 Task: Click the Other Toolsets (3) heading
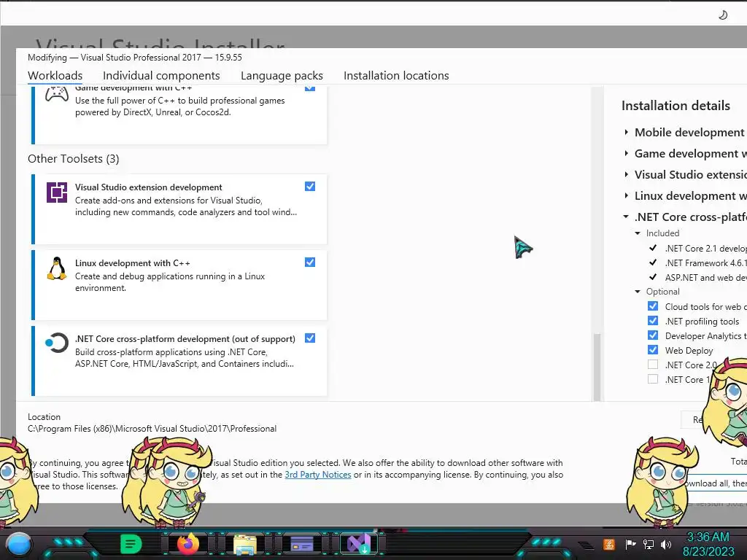click(x=74, y=158)
